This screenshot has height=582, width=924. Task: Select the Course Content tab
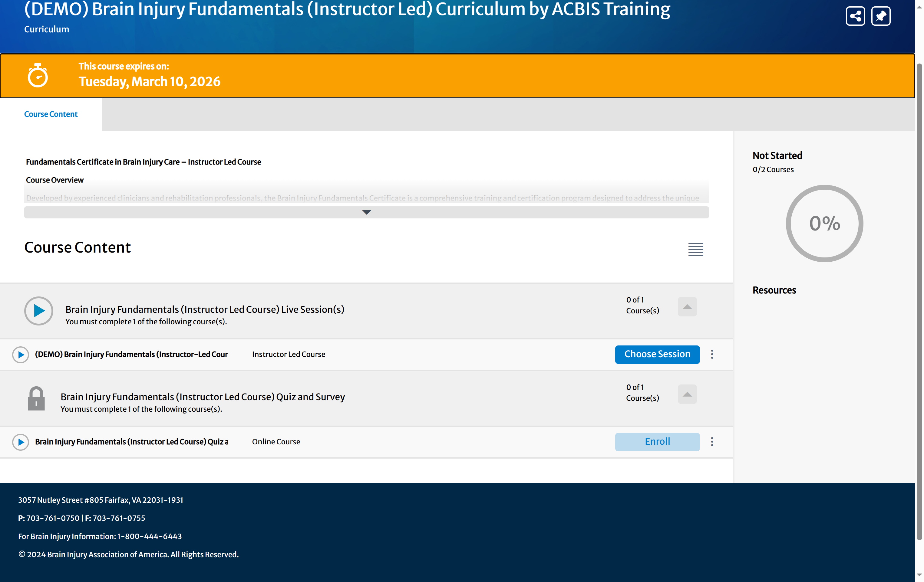[51, 114]
